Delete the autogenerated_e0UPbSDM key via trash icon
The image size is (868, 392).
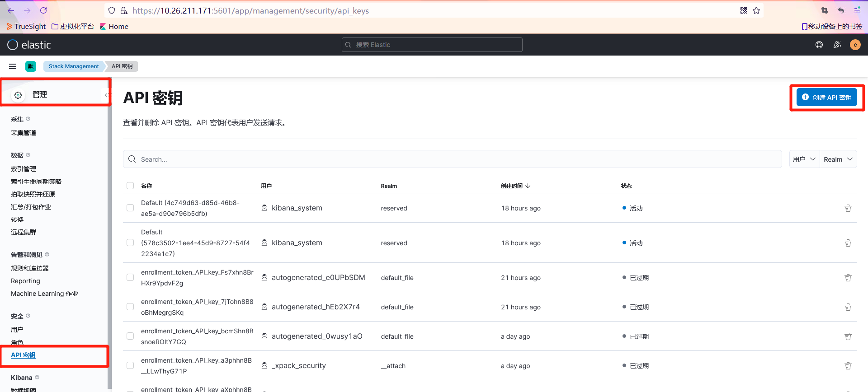[x=848, y=278]
